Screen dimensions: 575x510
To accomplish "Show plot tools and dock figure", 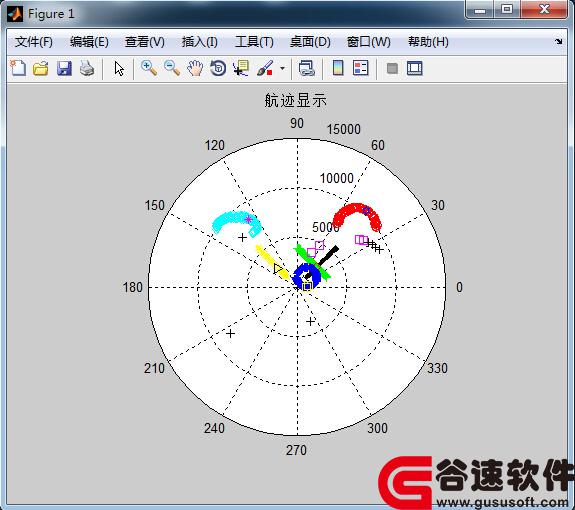I will pos(415,69).
